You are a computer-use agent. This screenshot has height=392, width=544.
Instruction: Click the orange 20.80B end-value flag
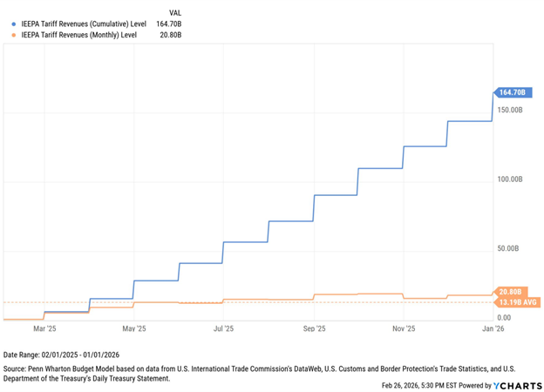[x=510, y=291]
